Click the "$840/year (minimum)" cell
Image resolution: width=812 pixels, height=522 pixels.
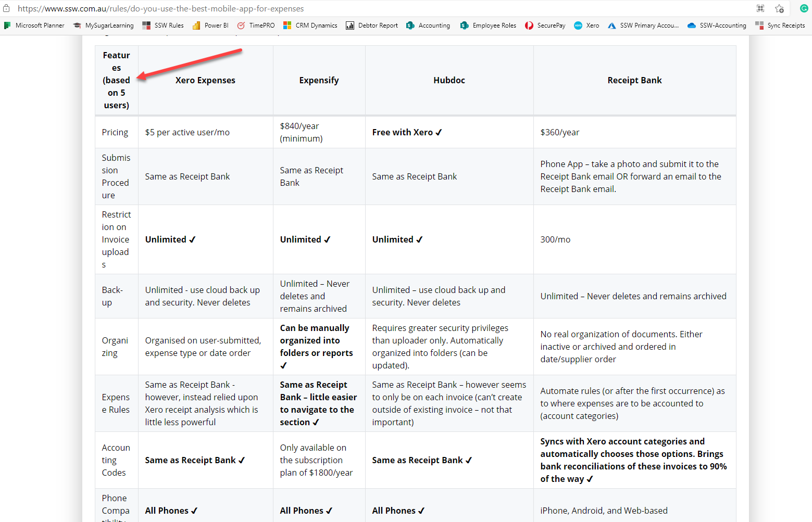[x=319, y=132]
